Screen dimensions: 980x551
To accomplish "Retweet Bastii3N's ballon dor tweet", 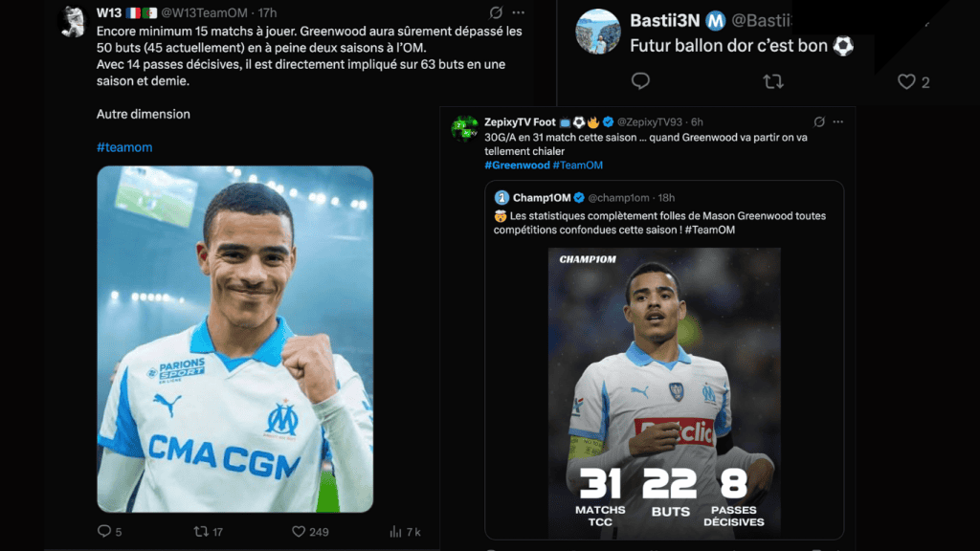I will [x=773, y=81].
